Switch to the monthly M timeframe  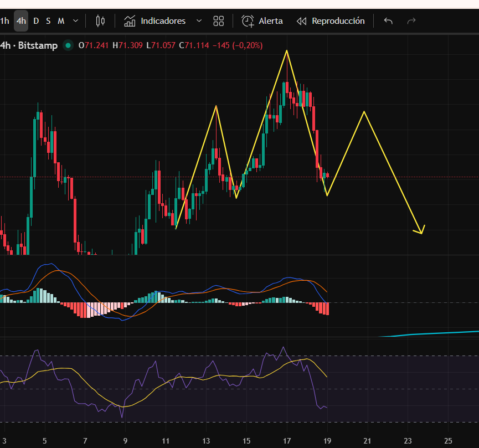click(x=61, y=21)
